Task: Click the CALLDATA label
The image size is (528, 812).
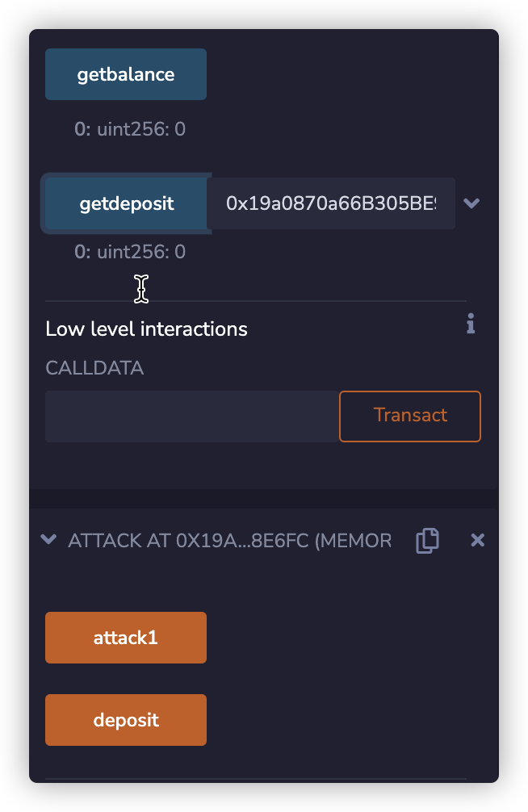Action: (94, 369)
